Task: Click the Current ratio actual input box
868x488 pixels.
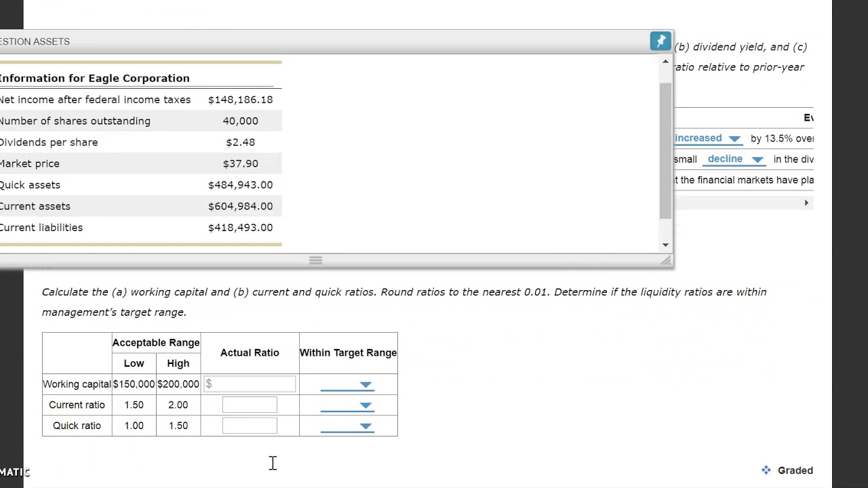Action: pos(250,405)
